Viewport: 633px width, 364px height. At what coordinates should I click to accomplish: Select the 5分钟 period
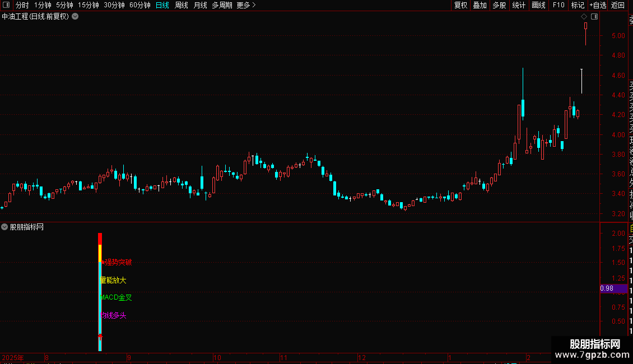click(64, 5)
